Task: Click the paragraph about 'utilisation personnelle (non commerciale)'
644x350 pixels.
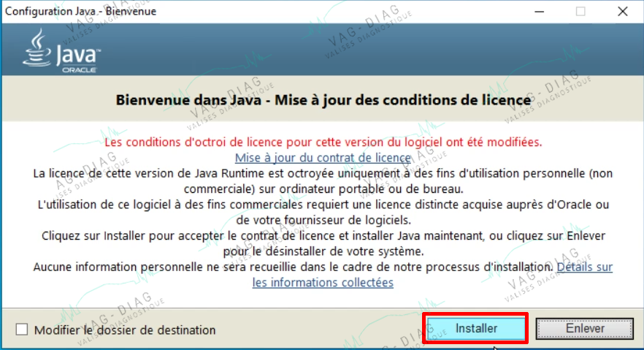Action: tap(323, 181)
